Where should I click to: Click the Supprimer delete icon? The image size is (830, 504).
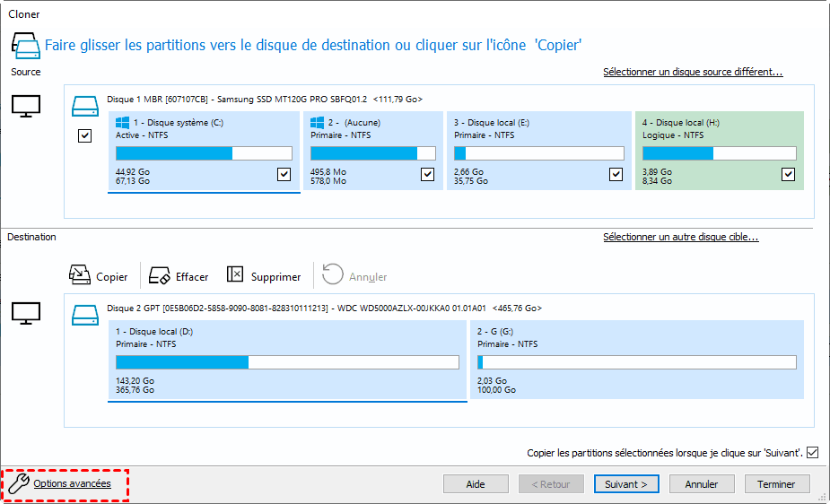(236, 275)
